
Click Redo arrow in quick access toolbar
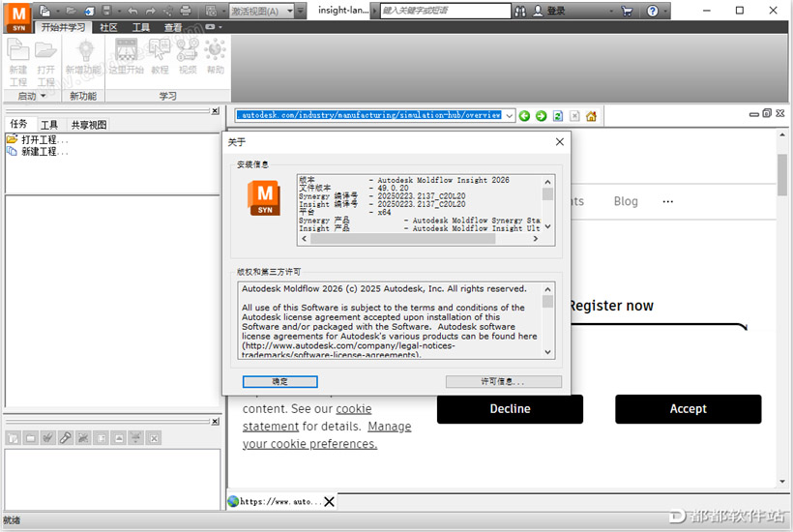pyautogui.click(x=150, y=11)
